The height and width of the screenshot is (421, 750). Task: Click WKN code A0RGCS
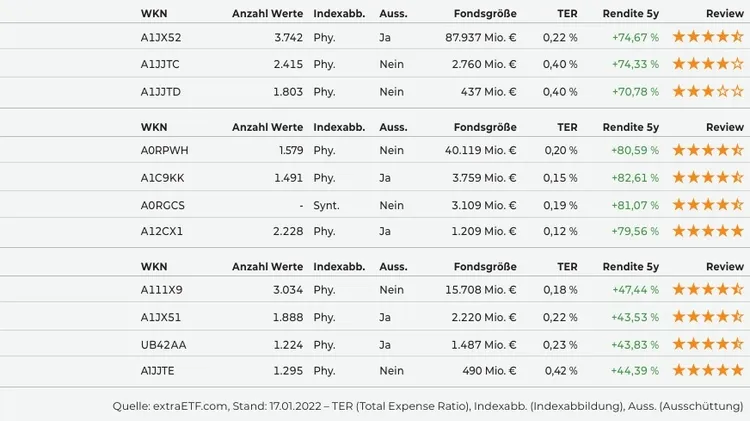pos(162,205)
